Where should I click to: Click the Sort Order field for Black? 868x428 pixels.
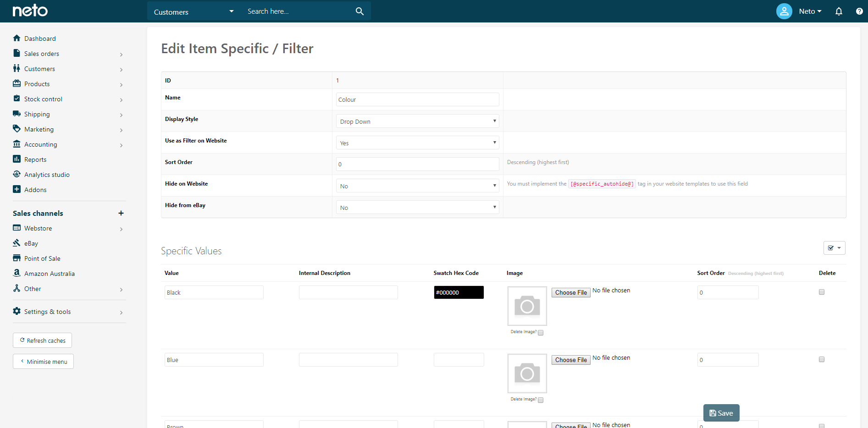coord(728,292)
